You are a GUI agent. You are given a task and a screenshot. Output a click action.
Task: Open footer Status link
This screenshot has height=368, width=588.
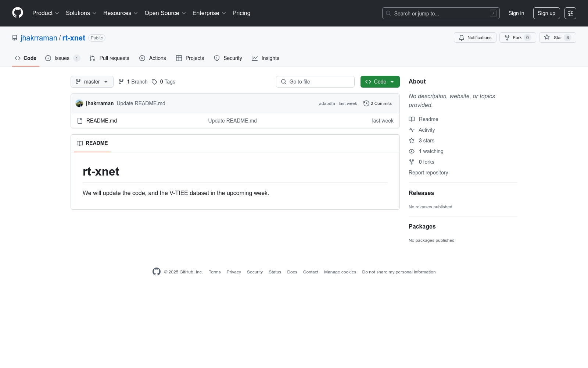point(275,272)
